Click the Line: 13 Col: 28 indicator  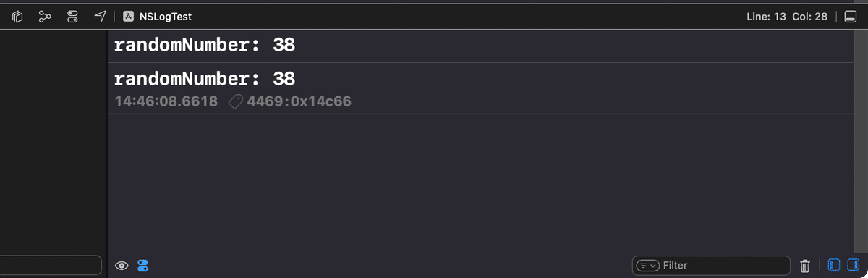click(x=787, y=17)
